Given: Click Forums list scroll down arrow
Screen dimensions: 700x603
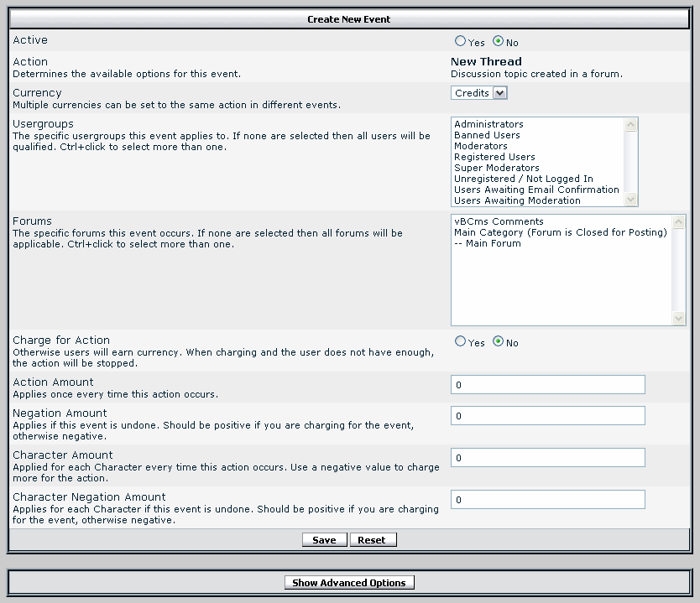Looking at the screenshot, I should pos(678,318).
